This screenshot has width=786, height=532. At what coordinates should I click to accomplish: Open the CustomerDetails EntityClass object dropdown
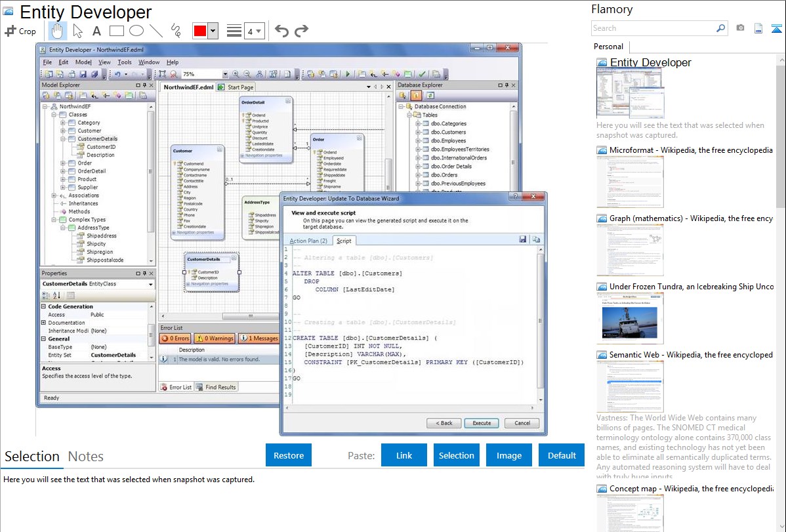150,284
